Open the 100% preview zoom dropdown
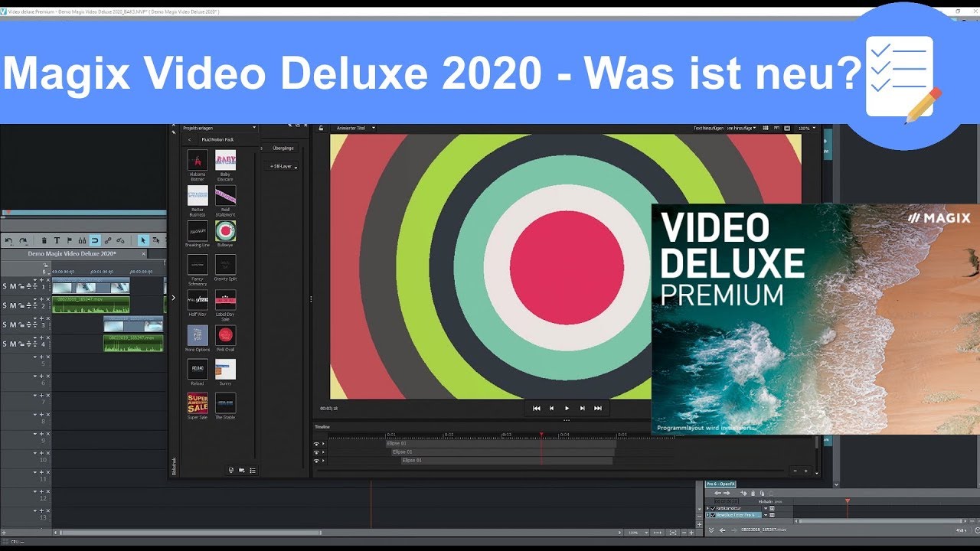The image size is (980, 551). click(x=805, y=128)
